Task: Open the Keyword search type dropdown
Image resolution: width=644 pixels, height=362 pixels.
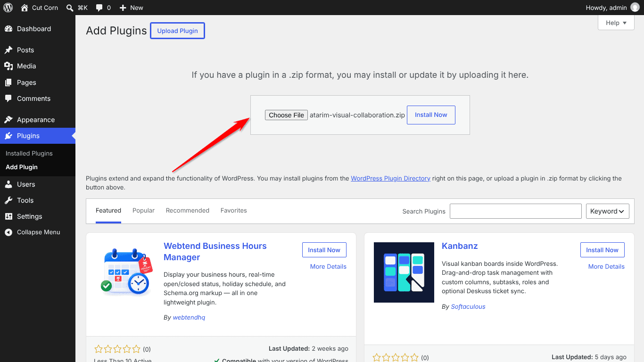Action: coord(607,211)
